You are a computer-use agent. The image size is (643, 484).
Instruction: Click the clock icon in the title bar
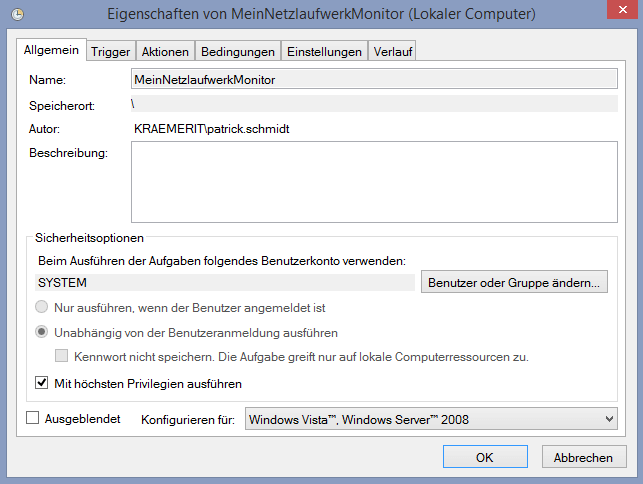click(17, 14)
